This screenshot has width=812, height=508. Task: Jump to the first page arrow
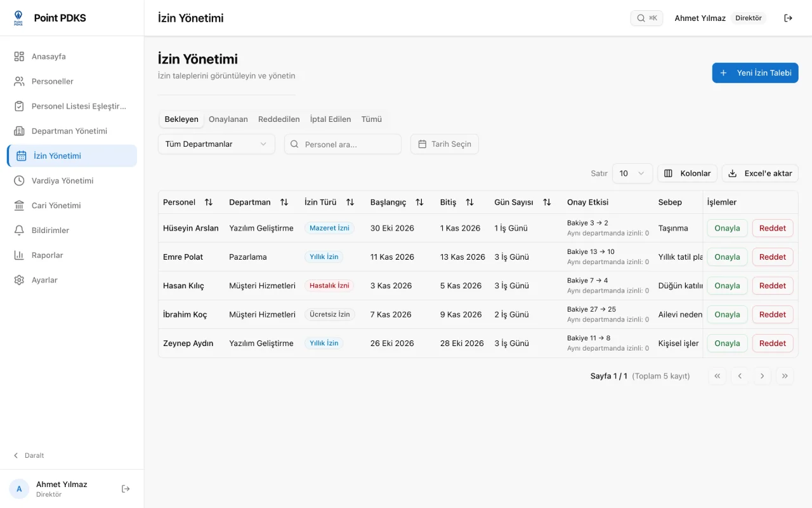[717, 376]
